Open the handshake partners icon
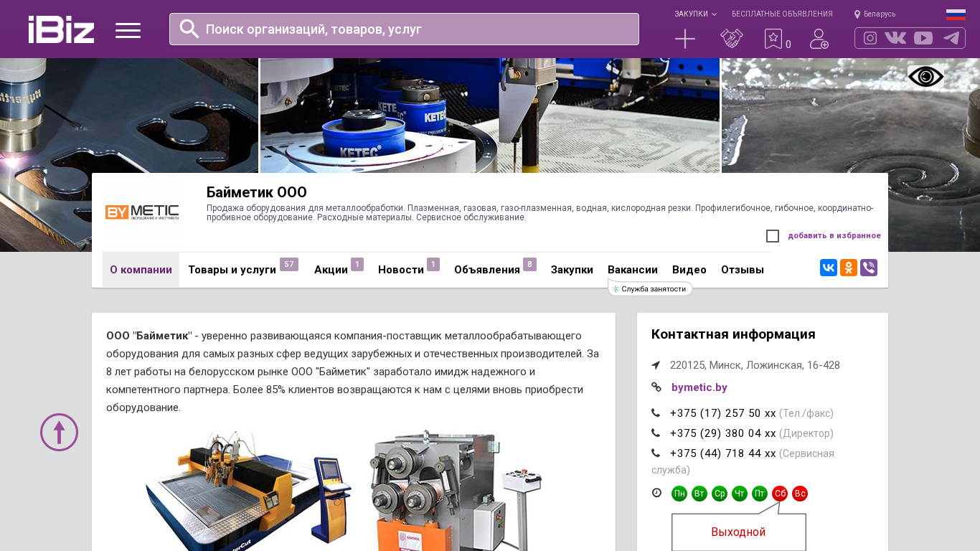Screen dimensions: 980x551 point(732,39)
